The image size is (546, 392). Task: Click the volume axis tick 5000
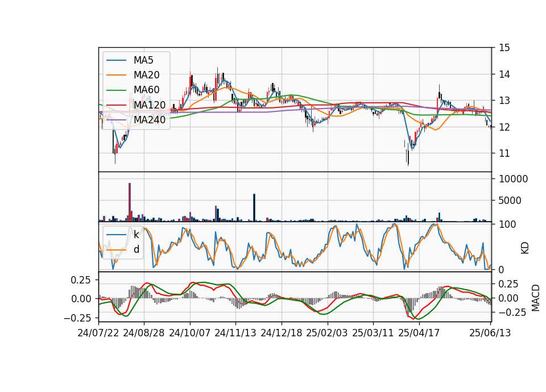(x=510, y=201)
